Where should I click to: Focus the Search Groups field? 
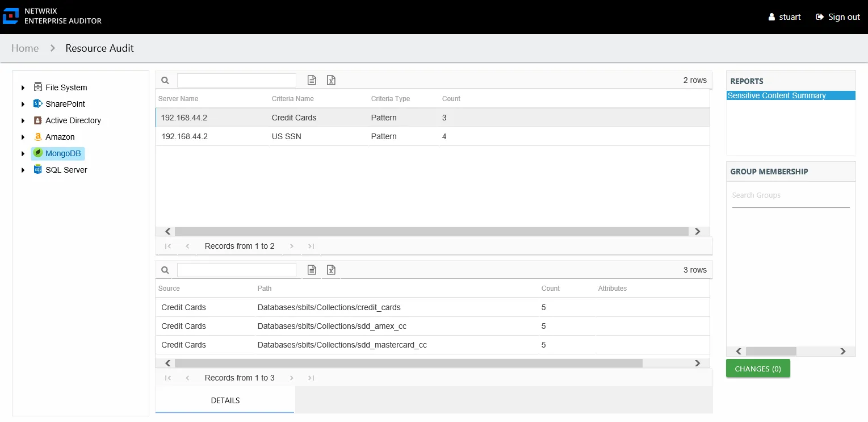pyautogui.click(x=791, y=195)
